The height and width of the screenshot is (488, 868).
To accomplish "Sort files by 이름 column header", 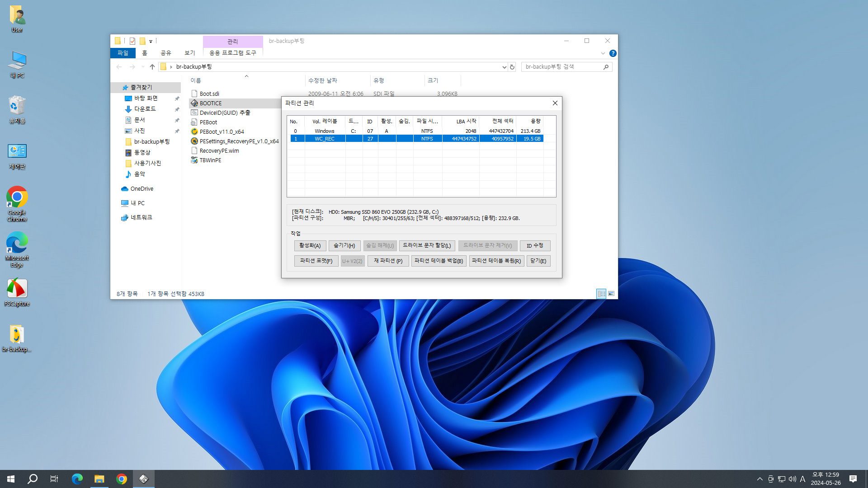I will (246, 80).
